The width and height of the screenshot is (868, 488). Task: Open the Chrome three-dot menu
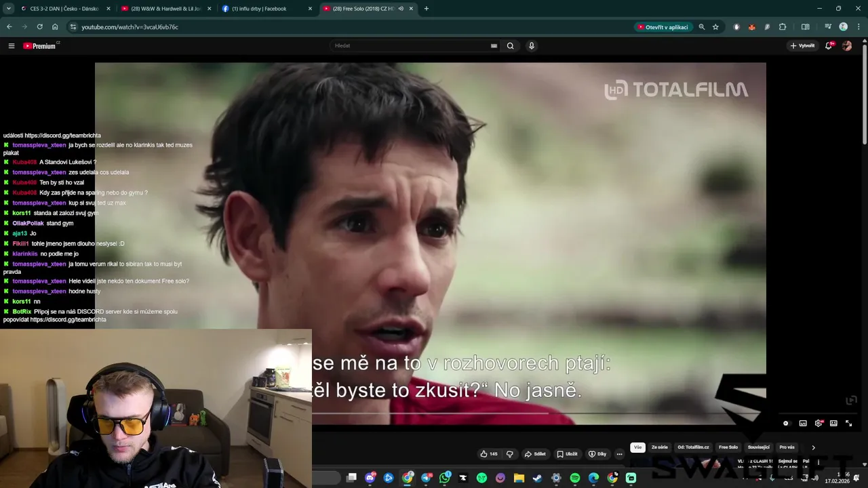[858, 27]
